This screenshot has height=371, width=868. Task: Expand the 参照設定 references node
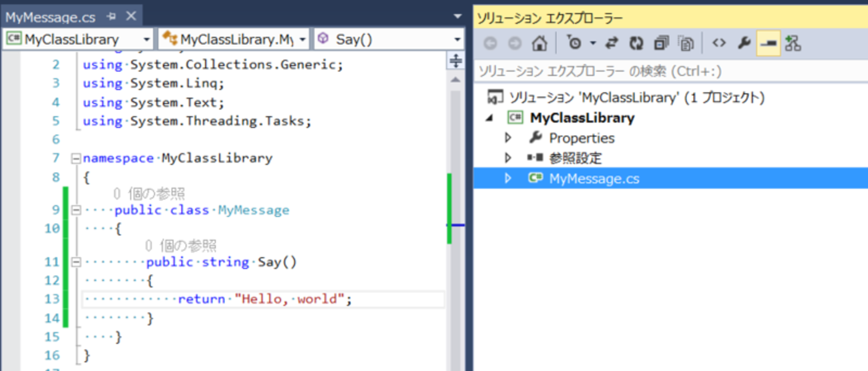(508, 158)
